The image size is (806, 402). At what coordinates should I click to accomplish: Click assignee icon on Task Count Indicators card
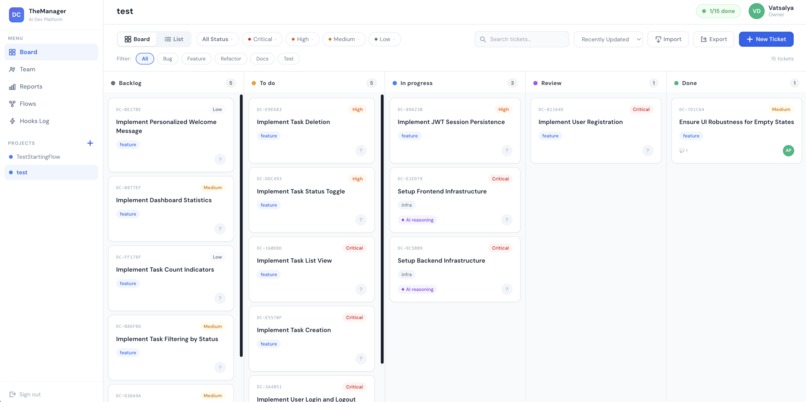pyautogui.click(x=220, y=298)
